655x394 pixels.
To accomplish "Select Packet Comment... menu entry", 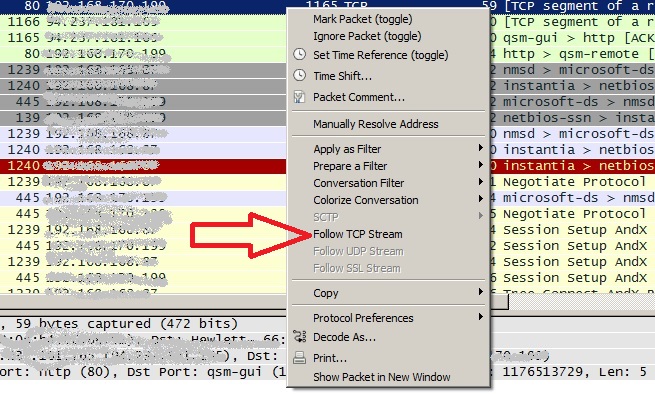I will click(359, 97).
